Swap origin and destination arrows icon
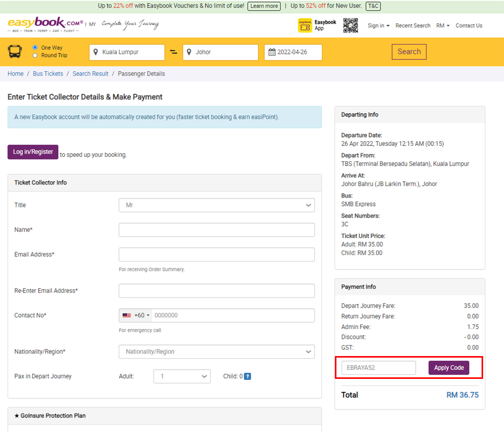504x433 pixels. [174, 52]
